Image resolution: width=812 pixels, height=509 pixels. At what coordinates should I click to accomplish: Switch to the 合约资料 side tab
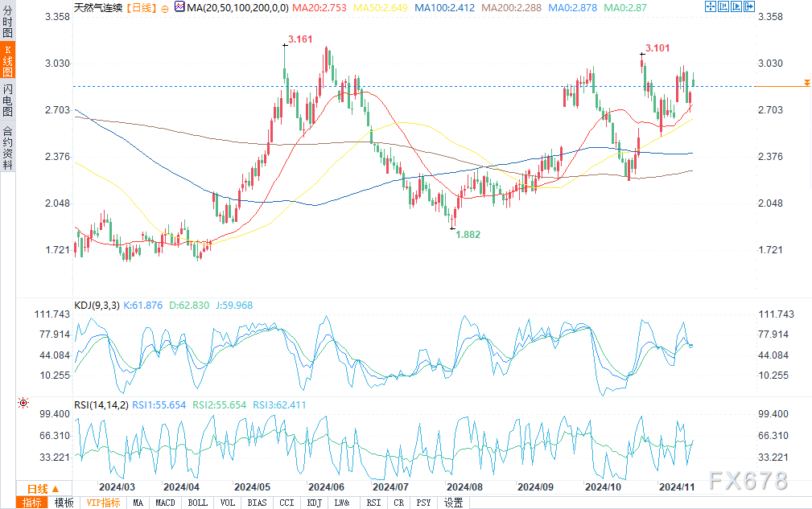pyautogui.click(x=7, y=149)
